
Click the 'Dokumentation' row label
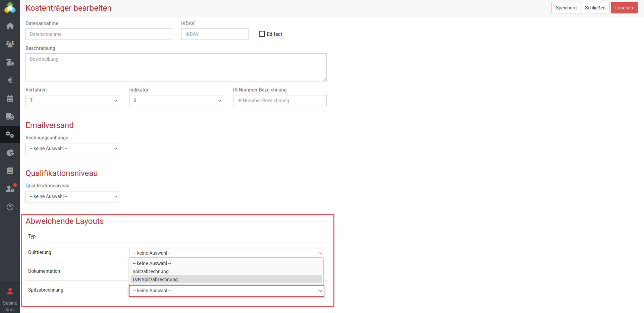pos(44,271)
